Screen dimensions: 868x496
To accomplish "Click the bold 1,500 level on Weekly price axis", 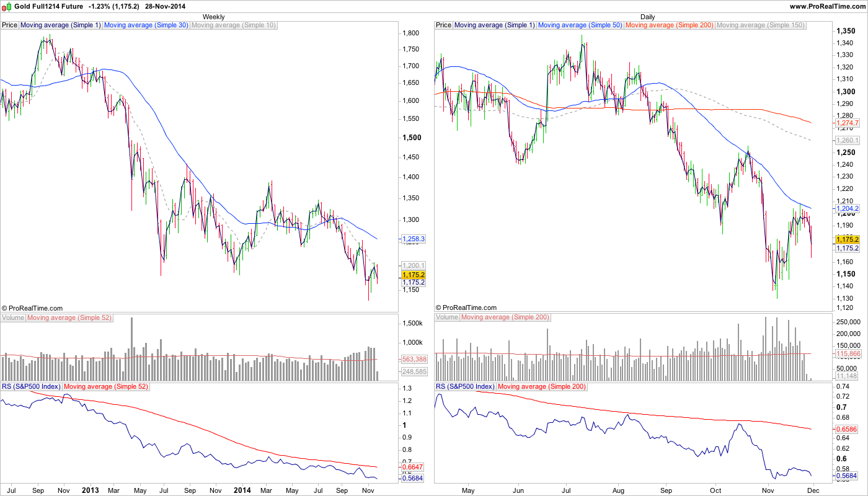I will click(413, 138).
